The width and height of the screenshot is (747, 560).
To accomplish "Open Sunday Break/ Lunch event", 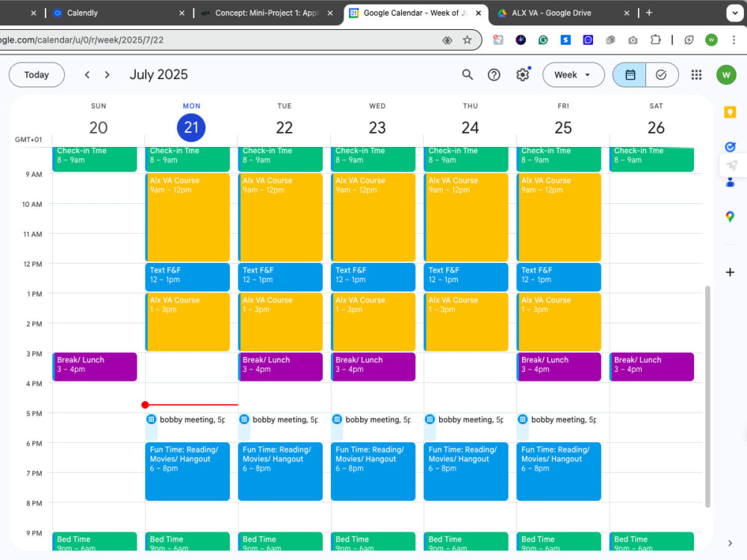I will pos(95,367).
